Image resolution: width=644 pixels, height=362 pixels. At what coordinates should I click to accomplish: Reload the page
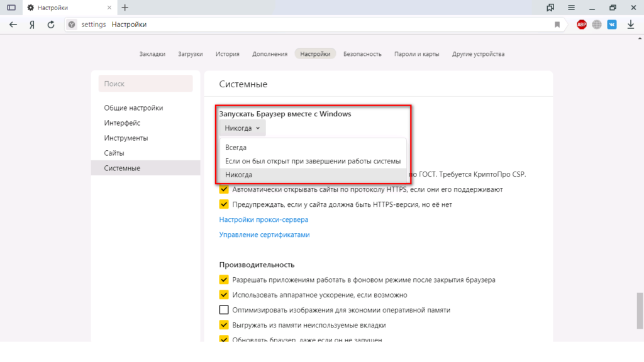click(x=50, y=25)
